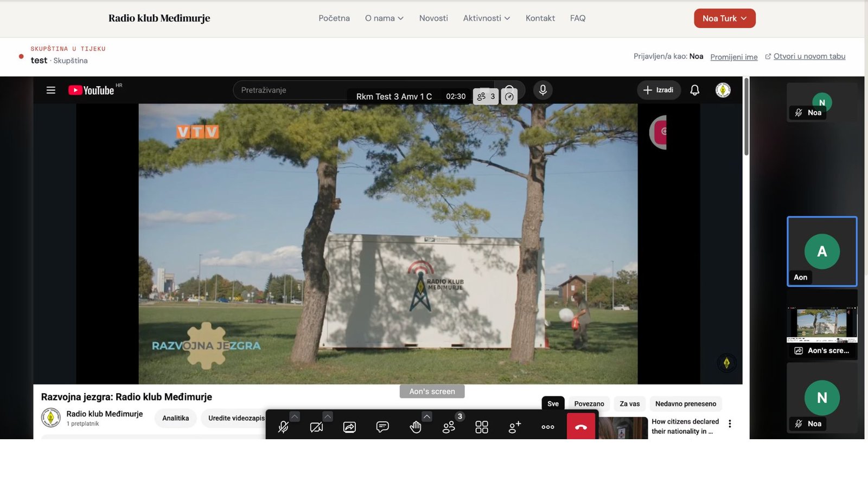868x488 pixels.
Task: Hang up the call with red button
Action: click(581, 427)
